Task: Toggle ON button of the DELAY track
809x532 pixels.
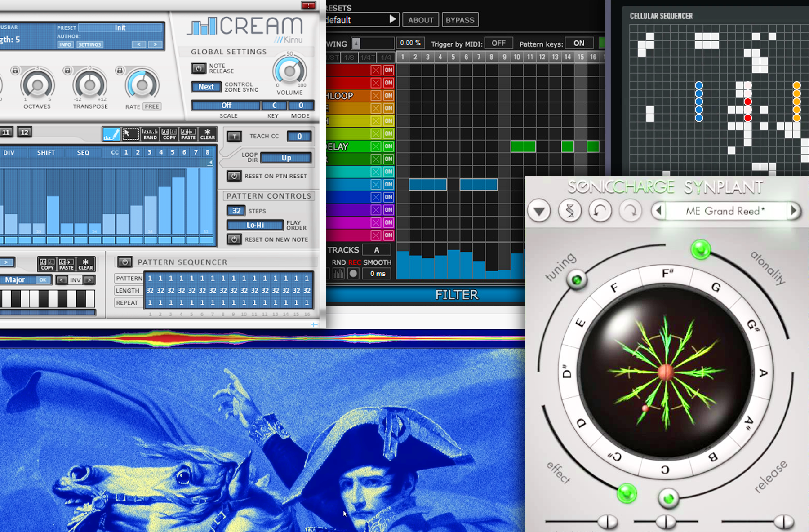Action: 388,146
